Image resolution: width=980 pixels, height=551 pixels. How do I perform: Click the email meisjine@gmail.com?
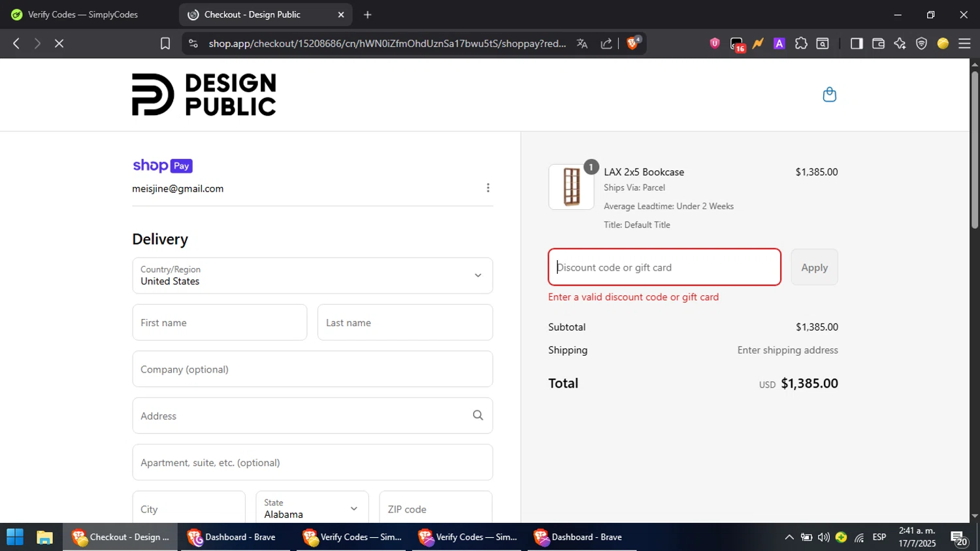[x=178, y=188]
